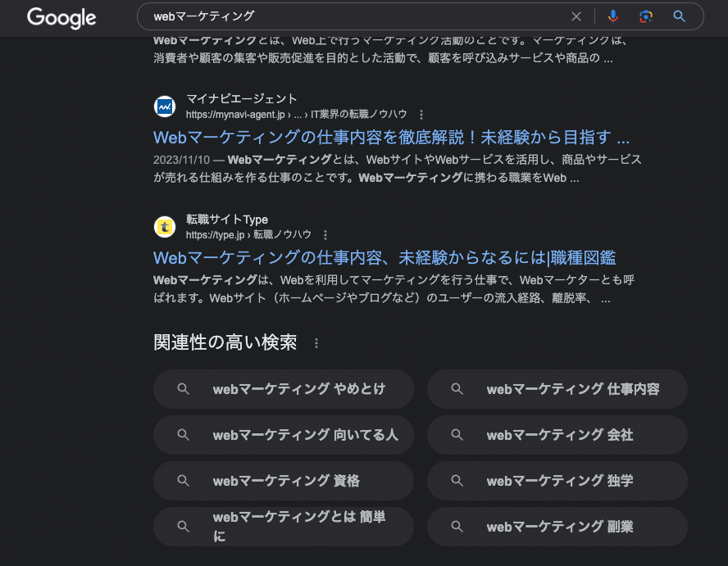This screenshot has width=728, height=566.
Task: Click the 転職サイトType site favicon
Action: pos(165,226)
